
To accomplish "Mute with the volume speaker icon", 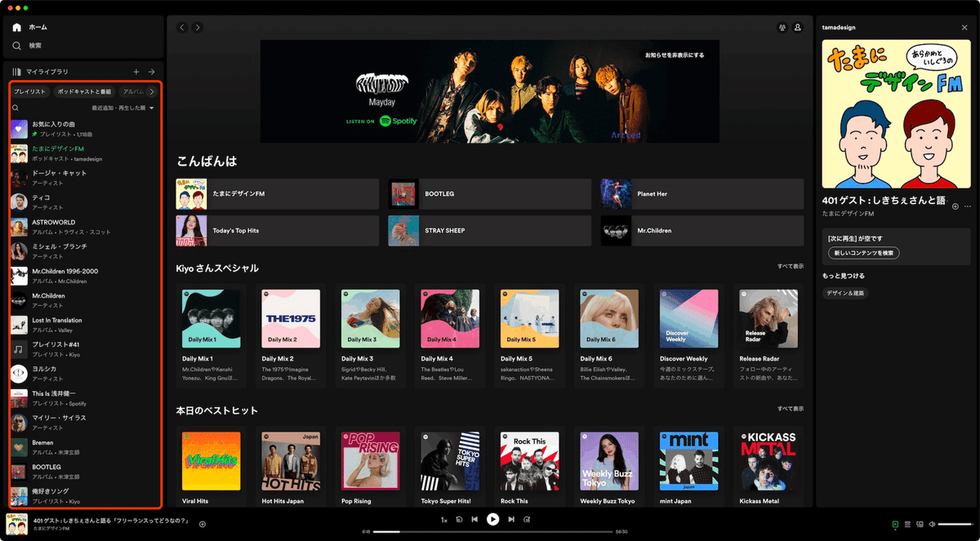I will click(x=932, y=524).
